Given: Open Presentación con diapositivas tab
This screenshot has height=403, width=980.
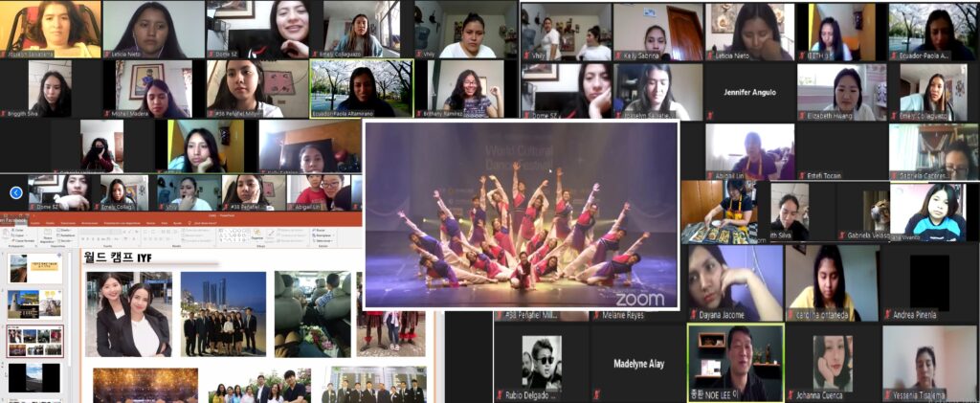Looking at the screenshot, I should point(122,223).
